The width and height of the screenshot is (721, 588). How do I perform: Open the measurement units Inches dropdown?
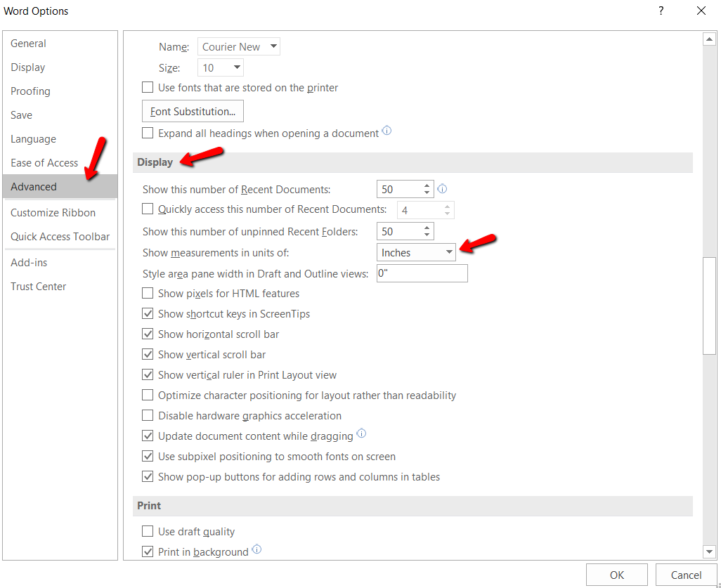pos(416,252)
